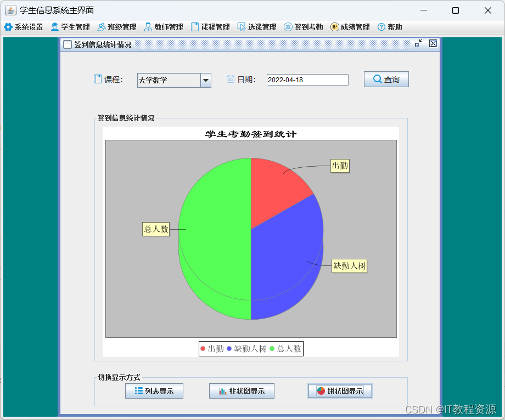Click the grade badge icon beside 成绩管理

coord(335,27)
